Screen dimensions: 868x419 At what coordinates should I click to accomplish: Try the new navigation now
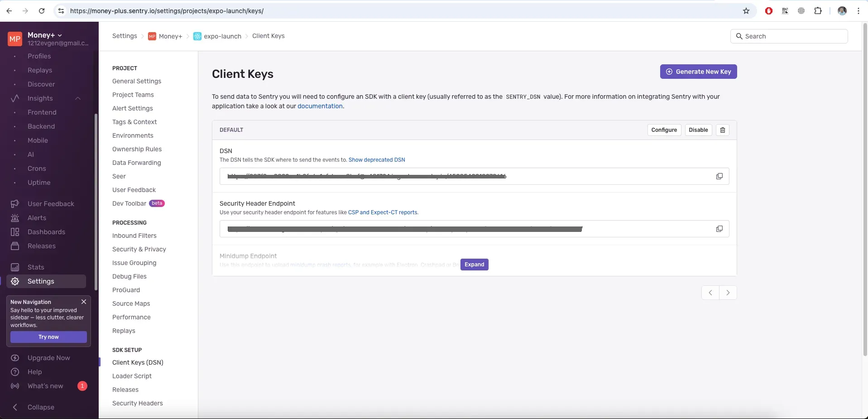[48, 337]
